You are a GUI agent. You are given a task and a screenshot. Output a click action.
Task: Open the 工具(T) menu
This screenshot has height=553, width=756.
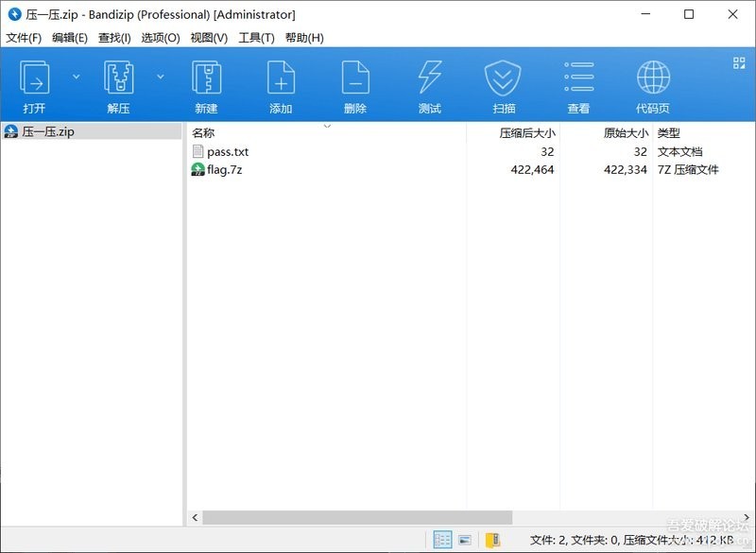tap(256, 38)
